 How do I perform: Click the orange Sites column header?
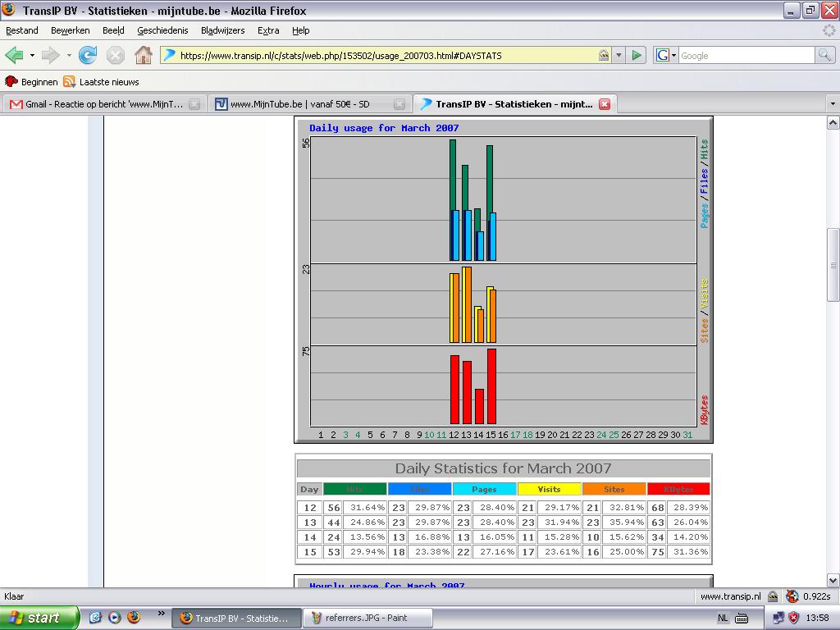pos(614,489)
